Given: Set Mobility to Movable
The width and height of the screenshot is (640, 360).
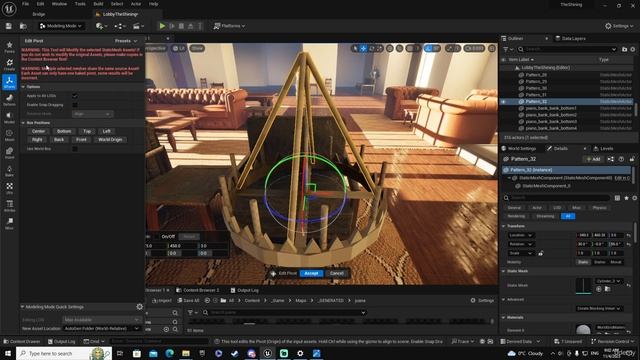Looking at the screenshot, I should coord(616,262).
